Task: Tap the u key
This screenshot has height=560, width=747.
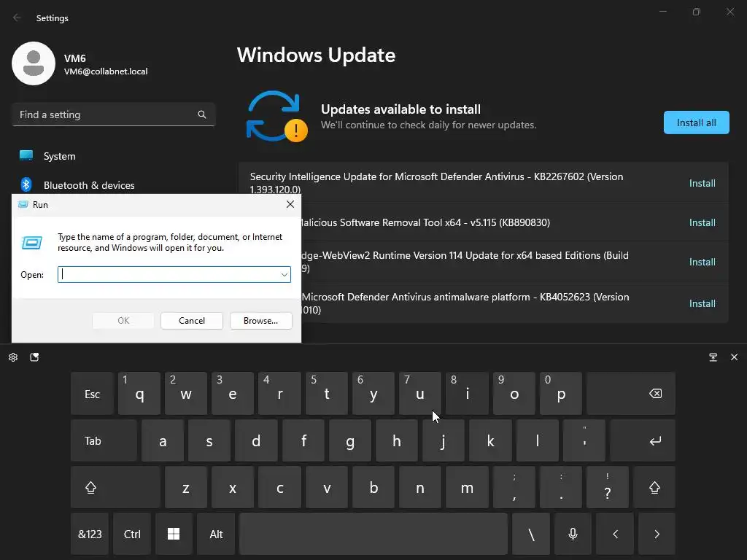Action: (419, 394)
